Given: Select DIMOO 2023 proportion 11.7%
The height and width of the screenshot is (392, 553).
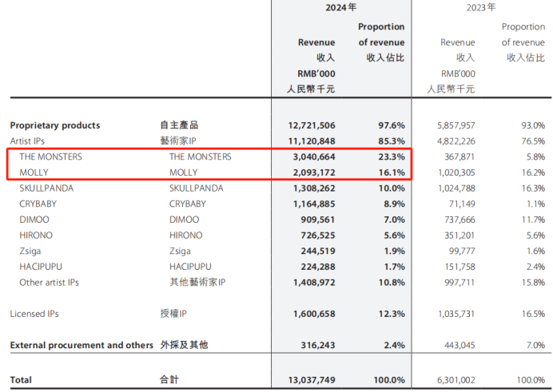Looking at the screenshot, I should (533, 220).
